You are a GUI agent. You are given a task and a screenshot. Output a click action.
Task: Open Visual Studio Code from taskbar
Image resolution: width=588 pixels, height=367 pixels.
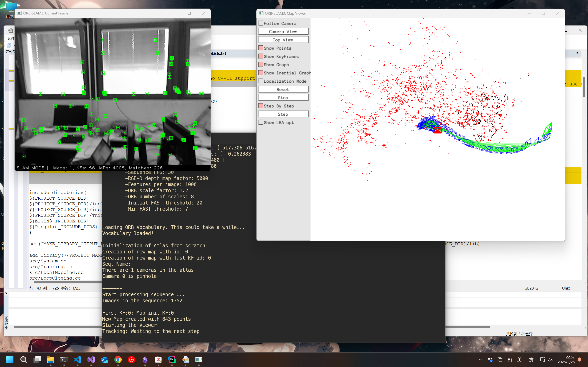pos(78,359)
